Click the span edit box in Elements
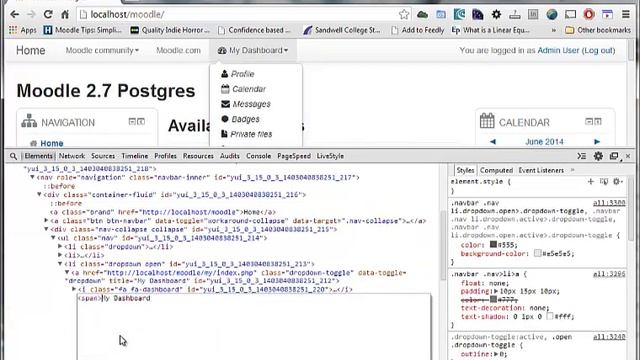Image resolution: width=640 pixels, height=360 pixels. click(x=253, y=327)
